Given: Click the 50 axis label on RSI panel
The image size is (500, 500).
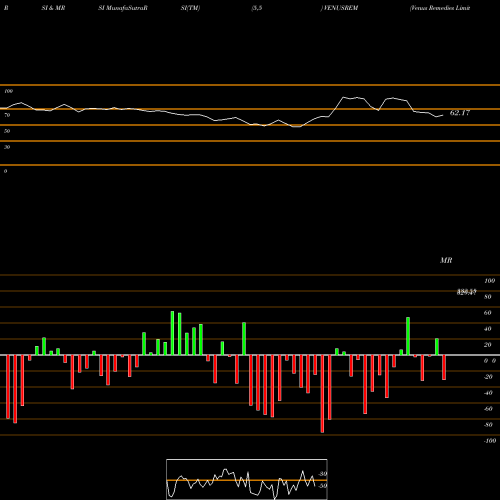Looking at the screenshot, I should point(7,131).
